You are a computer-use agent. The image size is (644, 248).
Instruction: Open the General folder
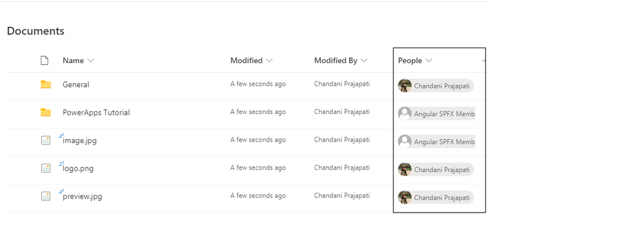tap(76, 84)
